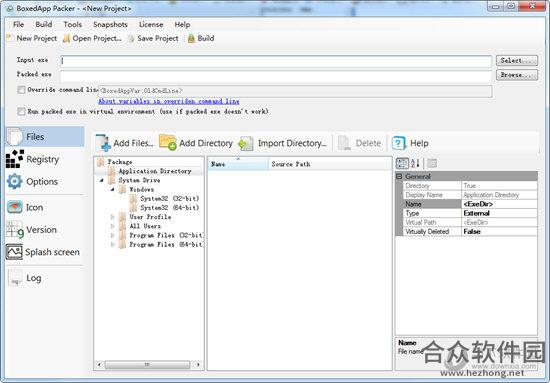
Task: Click the override command line text field
Action: (x=295, y=91)
